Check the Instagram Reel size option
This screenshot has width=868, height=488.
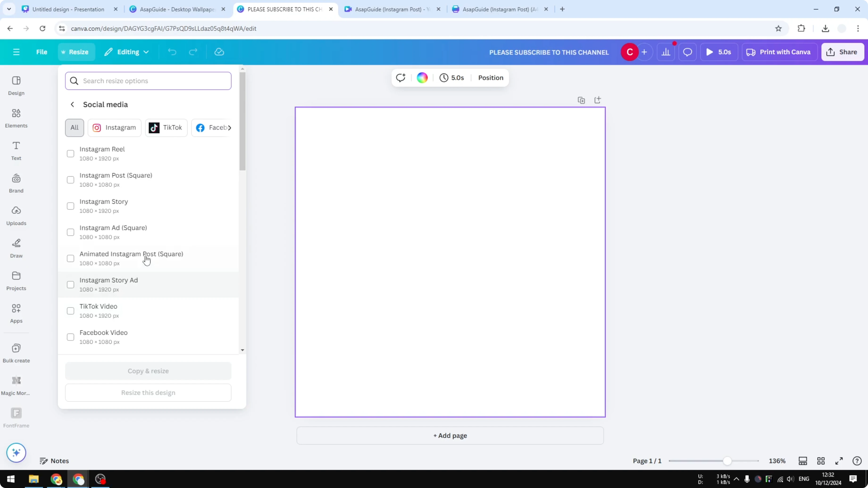click(x=71, y=153)
